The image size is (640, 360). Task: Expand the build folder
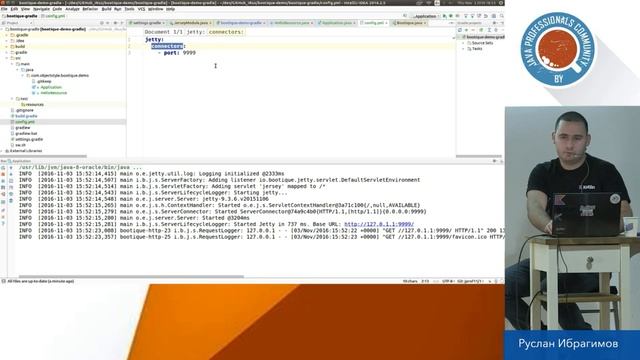tap(7, 47)
